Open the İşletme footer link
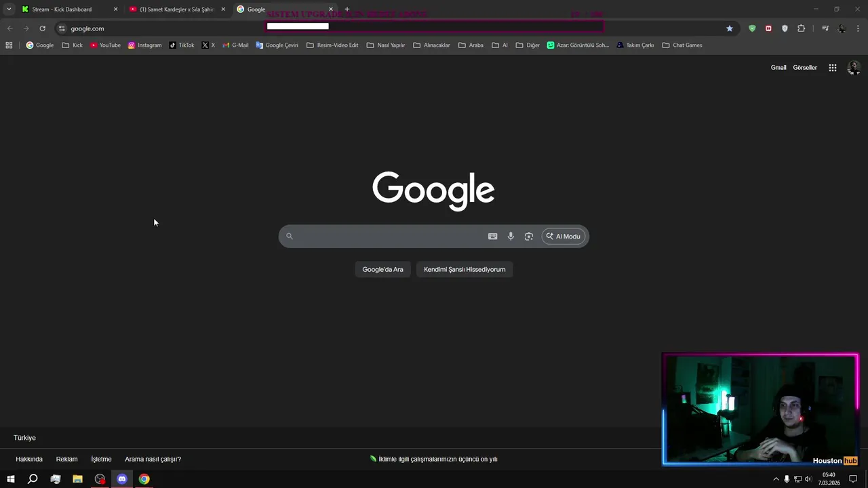Image resolution: width=868 pixels, height=488 pixels. (101, 460)
